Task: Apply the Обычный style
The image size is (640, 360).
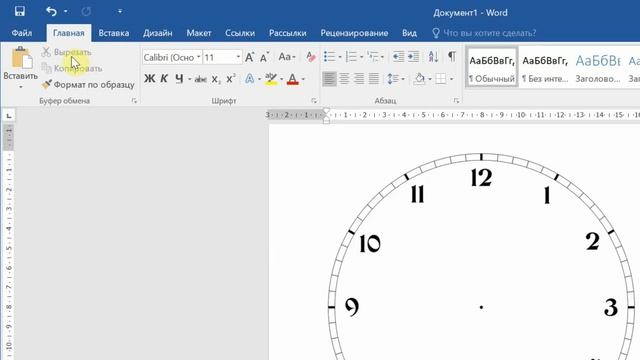Action: [x=491, y=67]
